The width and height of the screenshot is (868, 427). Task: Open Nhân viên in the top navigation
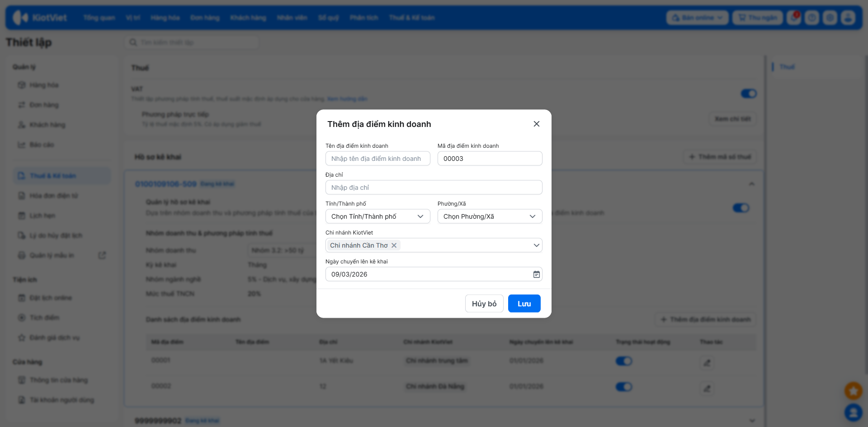point(292,18)
